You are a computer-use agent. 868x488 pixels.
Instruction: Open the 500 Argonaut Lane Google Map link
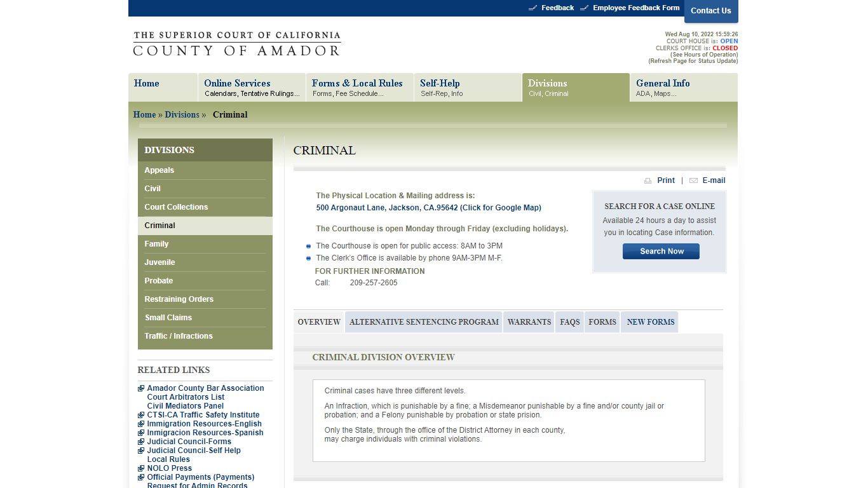point(429,208)
